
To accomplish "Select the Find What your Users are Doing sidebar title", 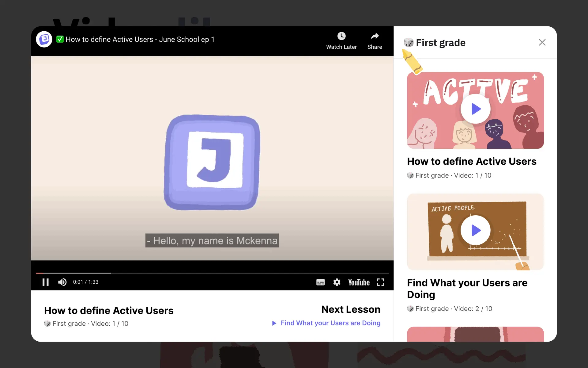I will [467, 288].
